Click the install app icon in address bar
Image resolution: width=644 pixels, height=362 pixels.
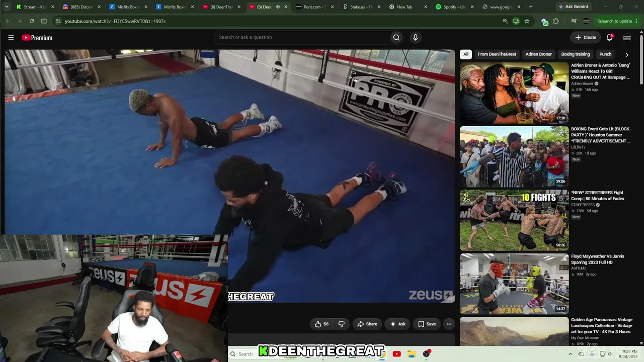tap(516, 21)
